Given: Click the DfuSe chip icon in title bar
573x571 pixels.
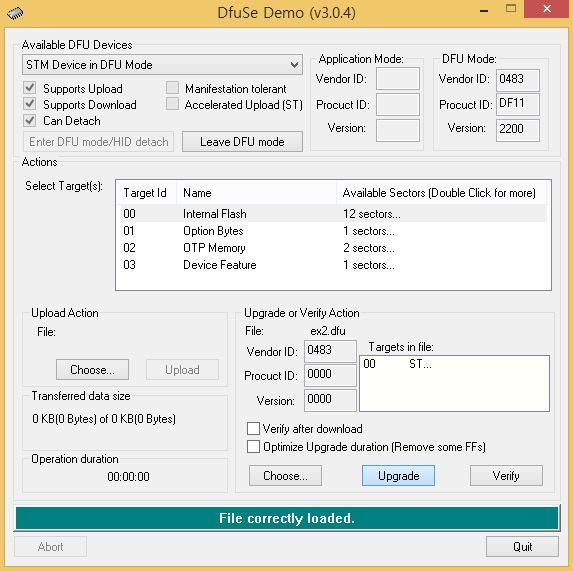Looking at the screenshot, I should [15, 14].
